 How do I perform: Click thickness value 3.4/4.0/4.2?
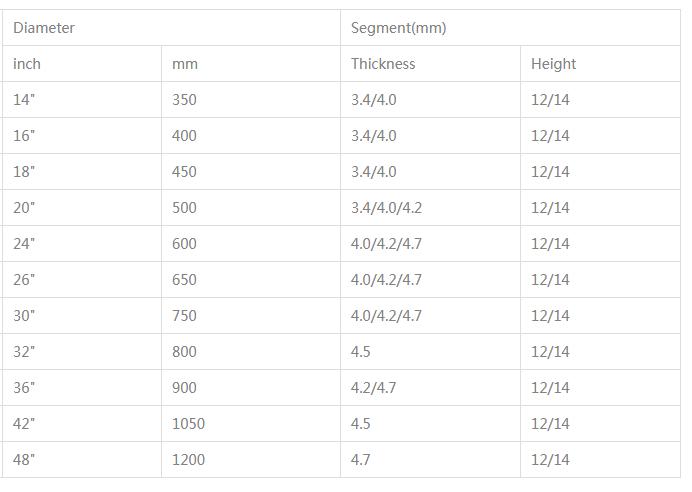coord(386,208)
